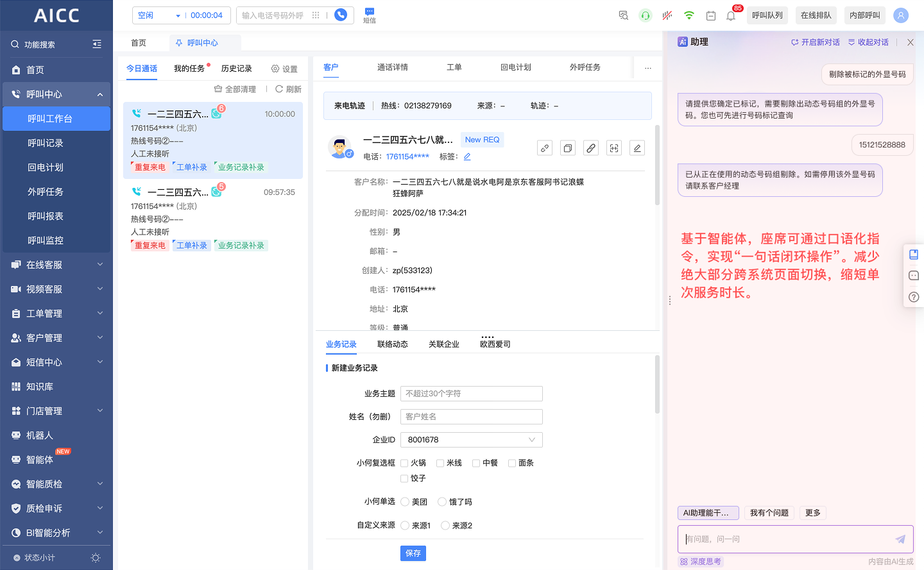Screen dimensions: 924x570
Task: Check the 中餐 checkbox
Action: click(476, 463)
